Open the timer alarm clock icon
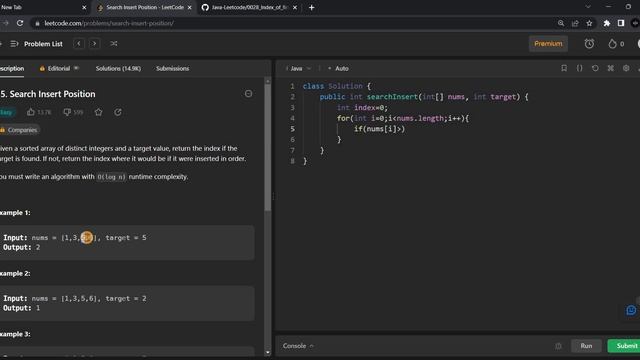This screenshot has width=640, height=360. [589, 44]
